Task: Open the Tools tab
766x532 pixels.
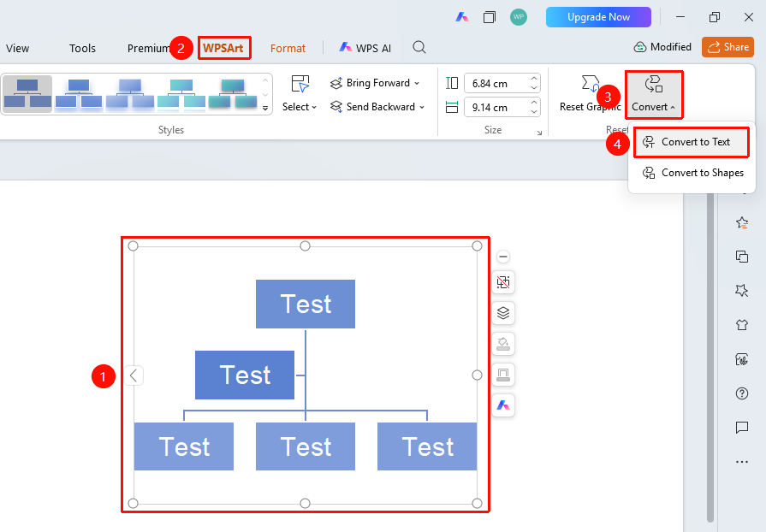Action: (x=82, y=48)
